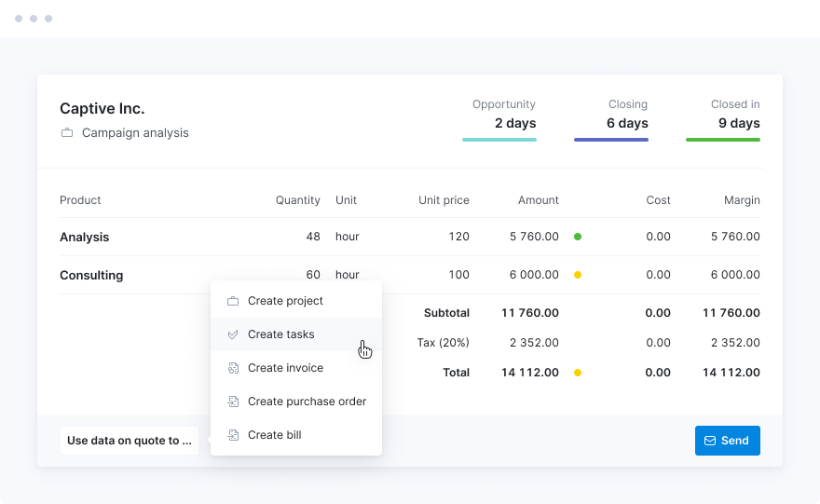Click the Analysis unit price 120 field
820x504 pixels.
(x=458, y=237)
